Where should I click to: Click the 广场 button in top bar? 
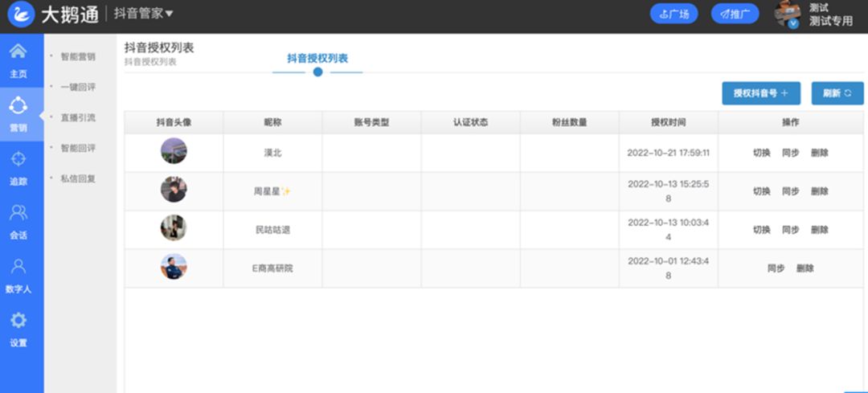point(674,14)
